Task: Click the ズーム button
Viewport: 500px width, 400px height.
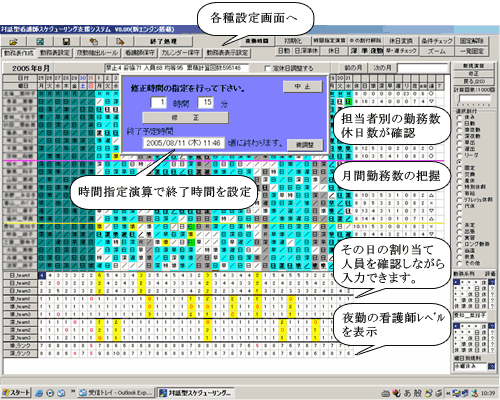Action: [x=437, y=51]
